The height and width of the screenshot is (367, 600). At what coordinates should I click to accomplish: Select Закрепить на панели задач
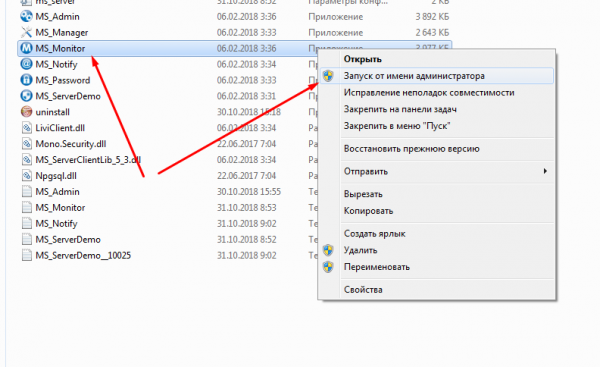click(400, 109)
